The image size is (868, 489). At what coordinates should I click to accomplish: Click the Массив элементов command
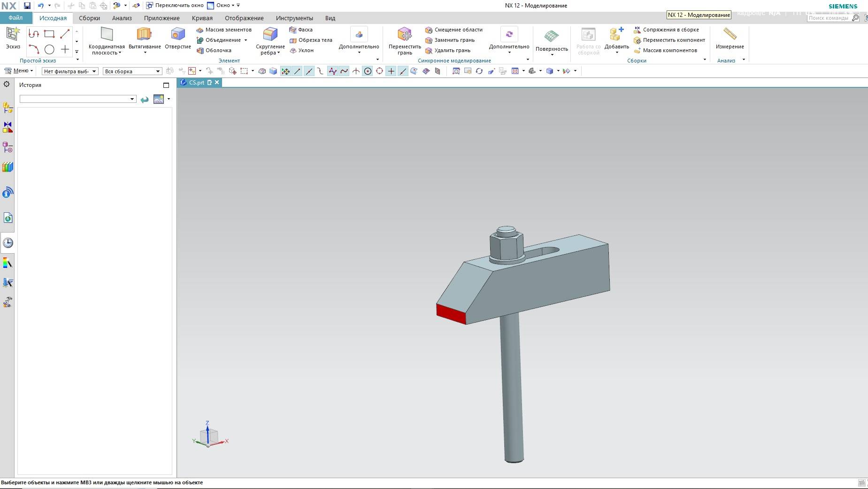tap(224, 30)
